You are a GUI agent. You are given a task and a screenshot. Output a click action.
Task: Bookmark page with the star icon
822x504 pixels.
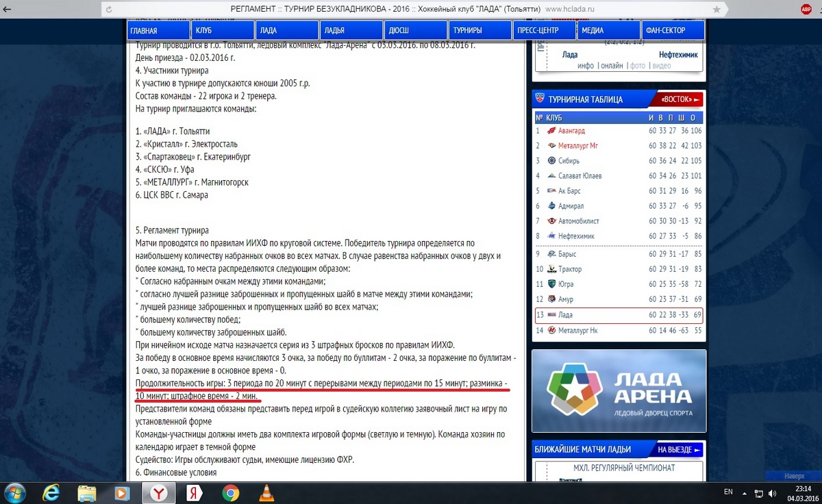click(x=716, y=10)
